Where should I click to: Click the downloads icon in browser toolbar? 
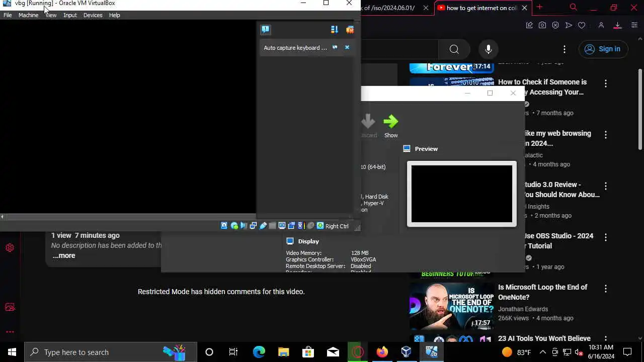tap(617, 25)
